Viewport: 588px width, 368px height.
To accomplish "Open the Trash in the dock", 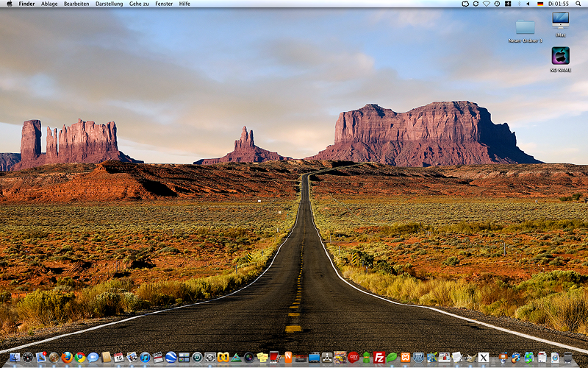I will pyautogui.click(x=568, y=358).
